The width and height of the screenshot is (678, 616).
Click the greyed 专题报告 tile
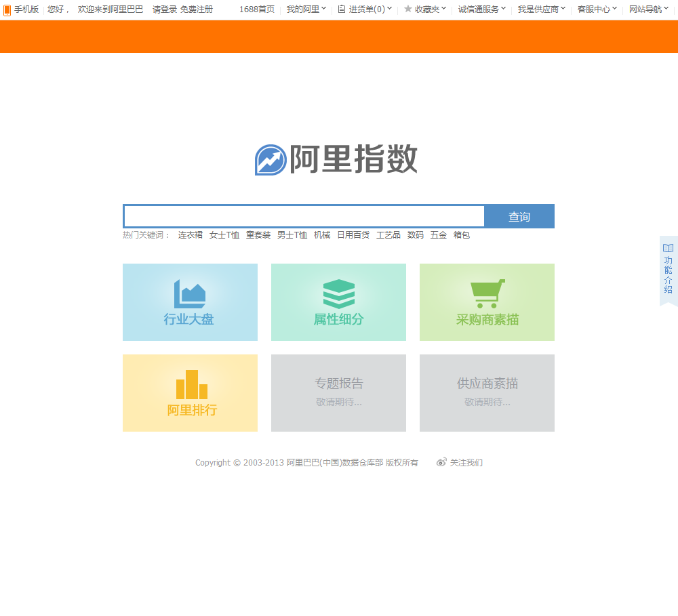click(x=338, y=393)
